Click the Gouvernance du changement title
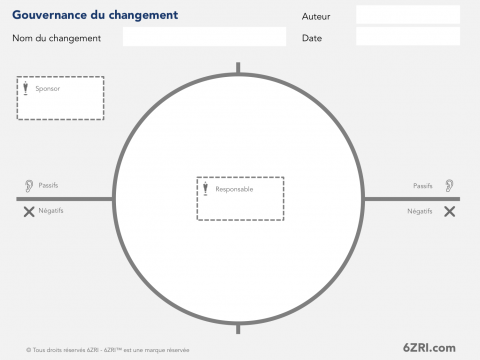This screenshot has width=480, height=360. coord(95,15)
